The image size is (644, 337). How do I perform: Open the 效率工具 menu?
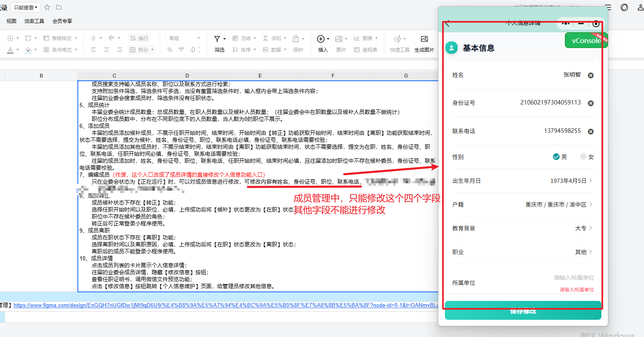(34, 21)
